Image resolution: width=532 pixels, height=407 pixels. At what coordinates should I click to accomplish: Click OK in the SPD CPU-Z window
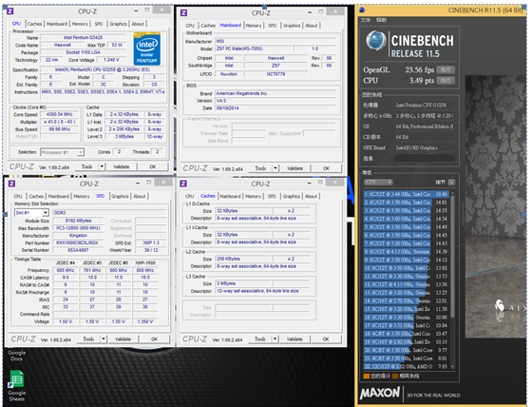154,339
